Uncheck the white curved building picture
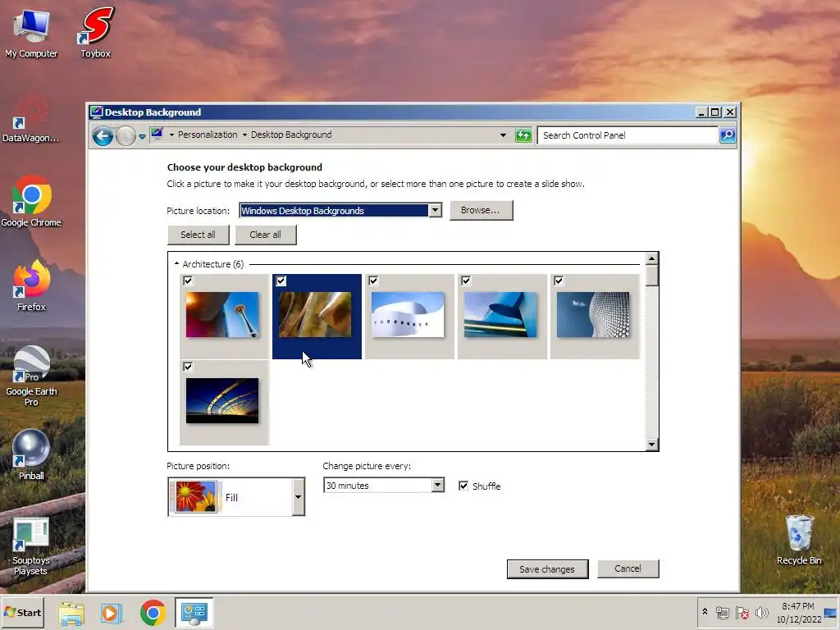840x630 pixels. [x=373, y=281]
